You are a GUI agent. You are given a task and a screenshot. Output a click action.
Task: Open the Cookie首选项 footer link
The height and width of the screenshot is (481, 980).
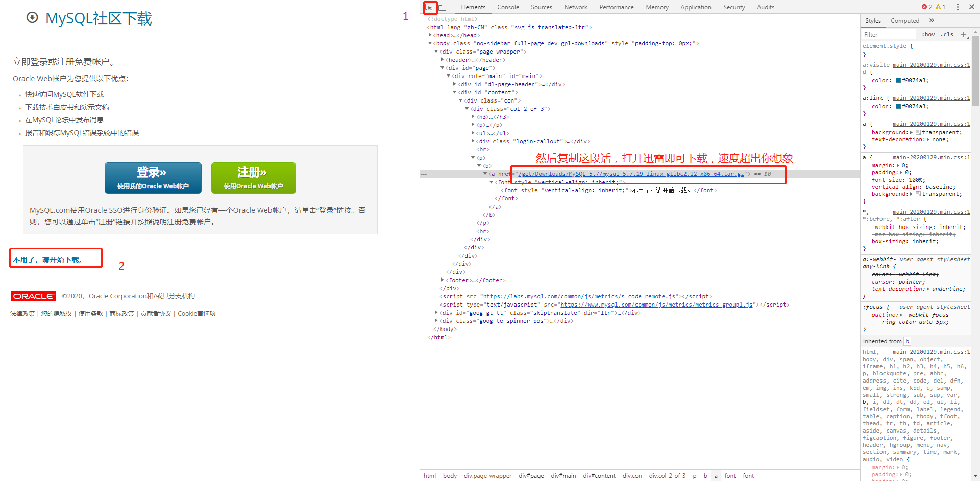click(197, 314)
